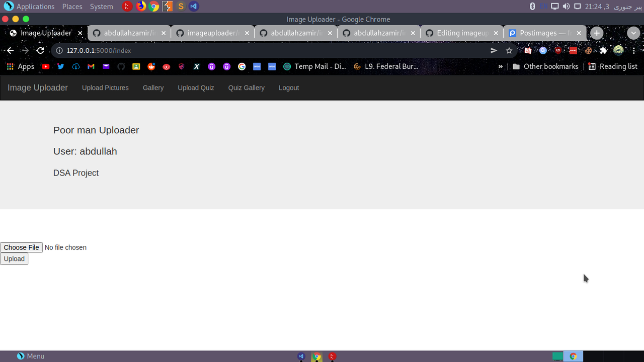644x362 pixels.
Task: Open the Chrome profile avatar
Action: pyautogui.click(x=618, y=50)
